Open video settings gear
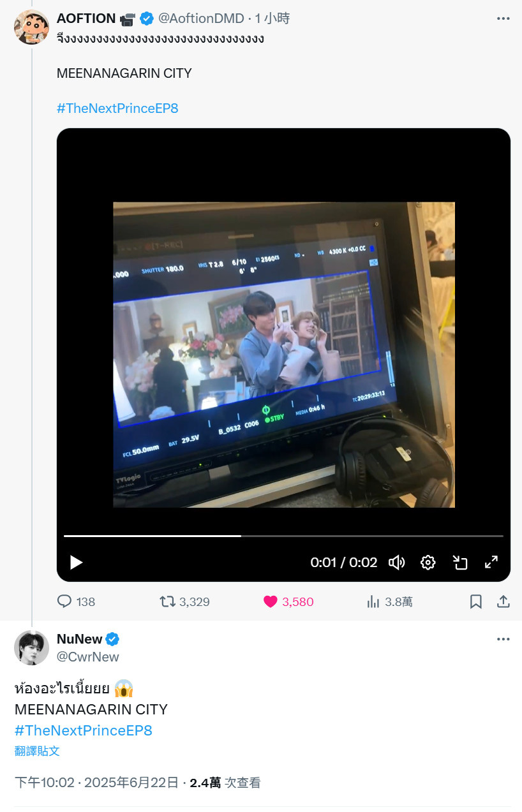 (428, 562)
